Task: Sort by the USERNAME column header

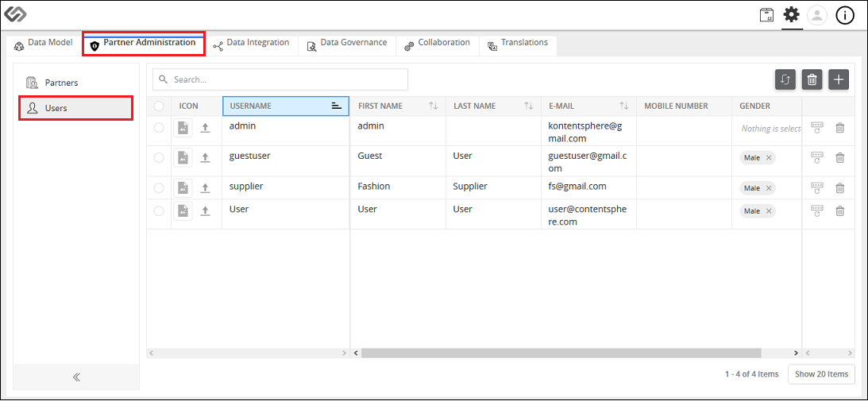Action: 286,106
